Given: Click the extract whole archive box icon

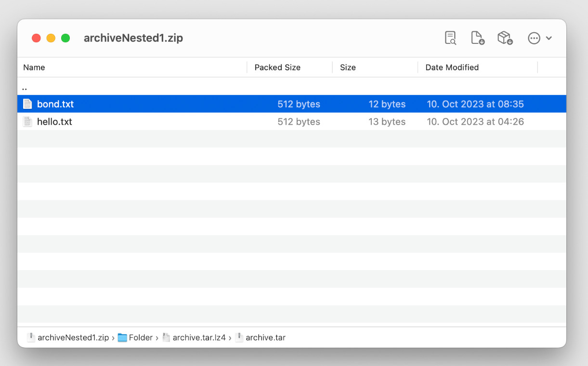Looking at the screenshot, I should 505,38.
